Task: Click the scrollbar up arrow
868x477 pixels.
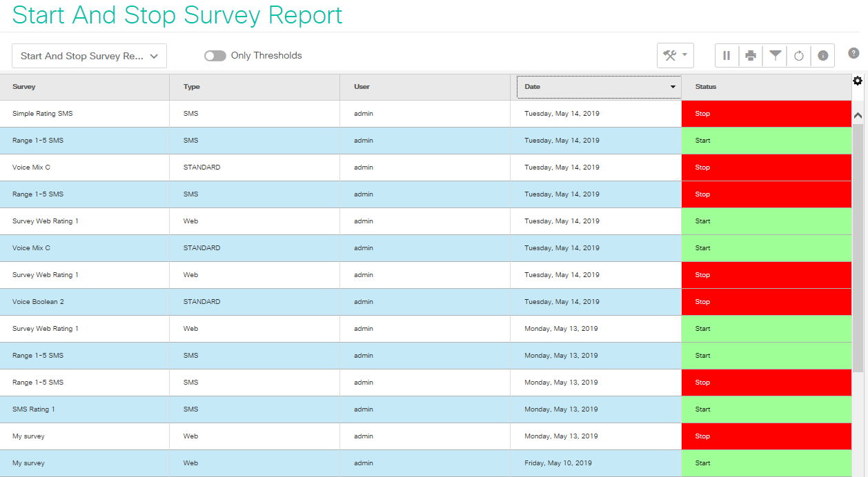Action: point(858,115)
